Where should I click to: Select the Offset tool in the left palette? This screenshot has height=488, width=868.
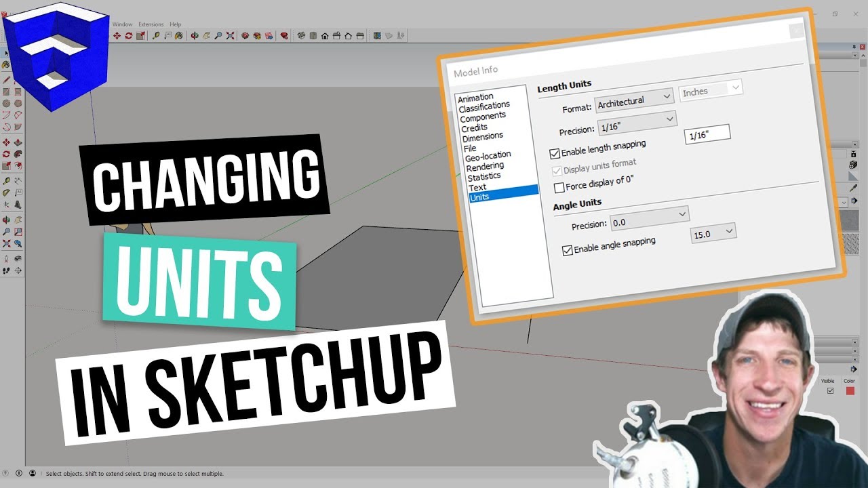click(x=18, y=165)
